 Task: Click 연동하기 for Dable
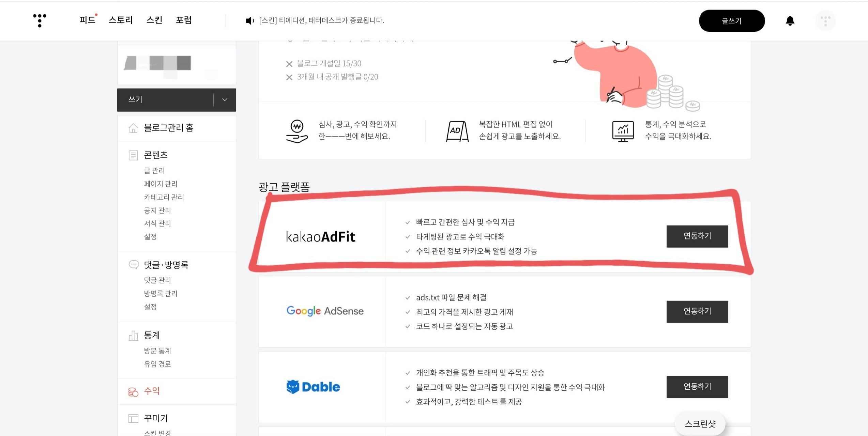click(x=697, y=387)
